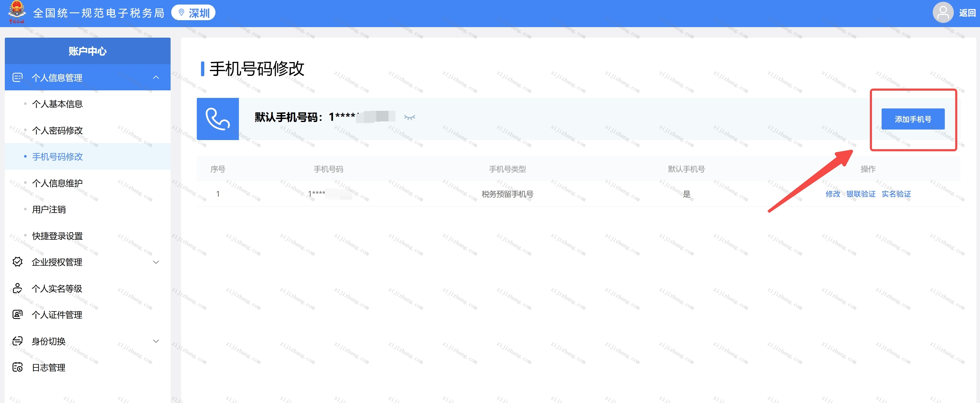Reveal the masked default phone number
This screenshot has width=980, height=403.
click(x=409, y=117)
